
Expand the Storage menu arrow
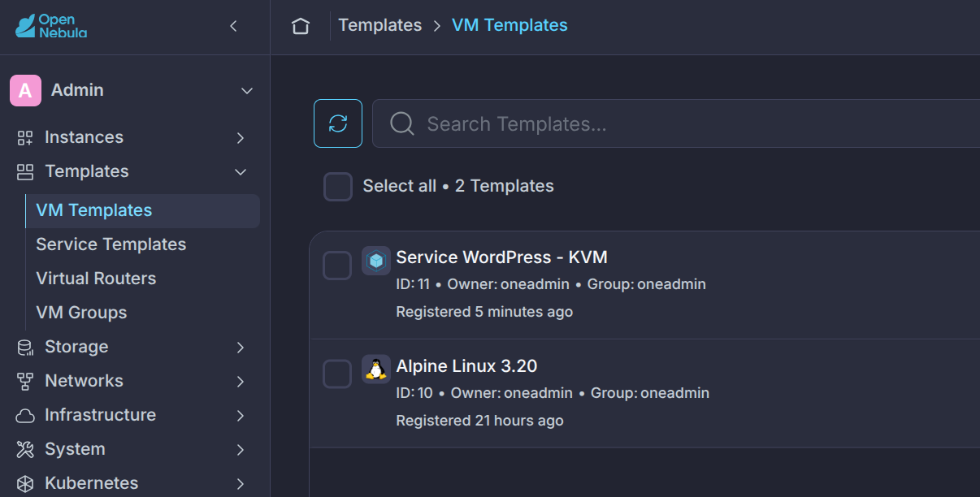[x=241, y=347]
